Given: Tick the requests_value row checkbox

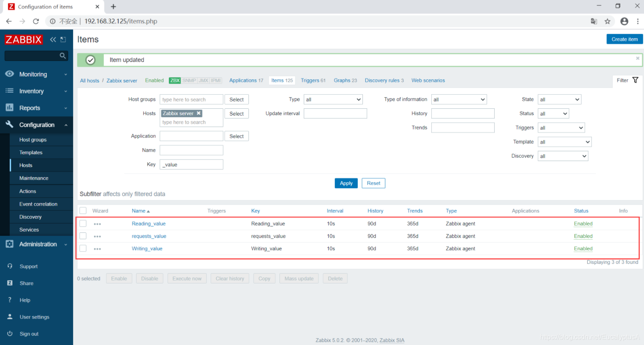Looking at the screenshot, I should (83, 236).
